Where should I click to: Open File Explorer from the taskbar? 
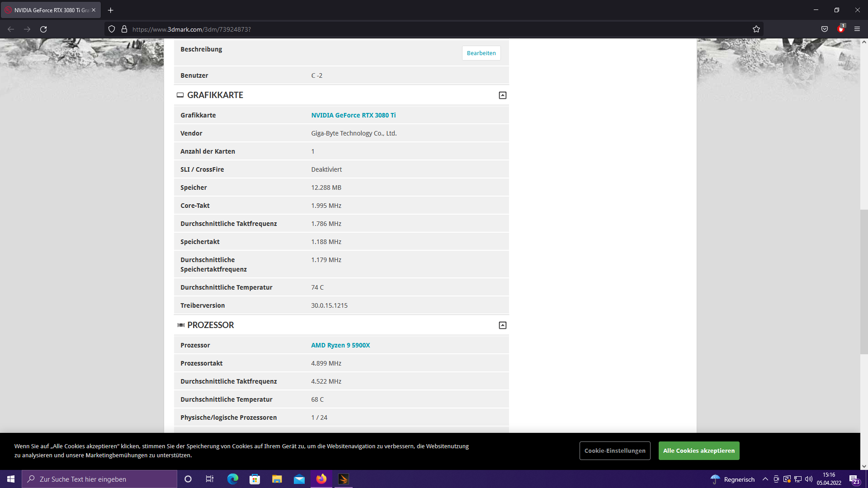click(277, 479)
